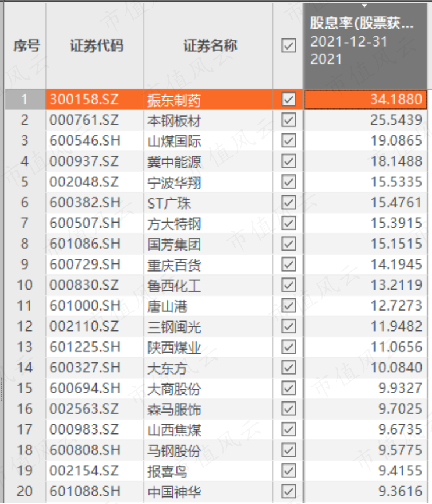Select dividend yield value 14.1945
This screenshot has height=504, width=432.
pyautogui.click(x=396, y=264)
